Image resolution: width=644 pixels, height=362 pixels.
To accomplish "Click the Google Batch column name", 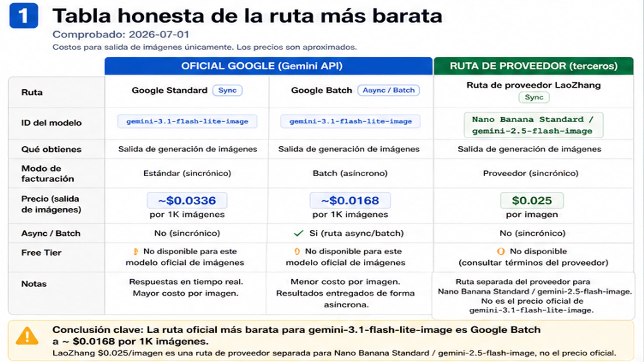I will coord(321,90).
